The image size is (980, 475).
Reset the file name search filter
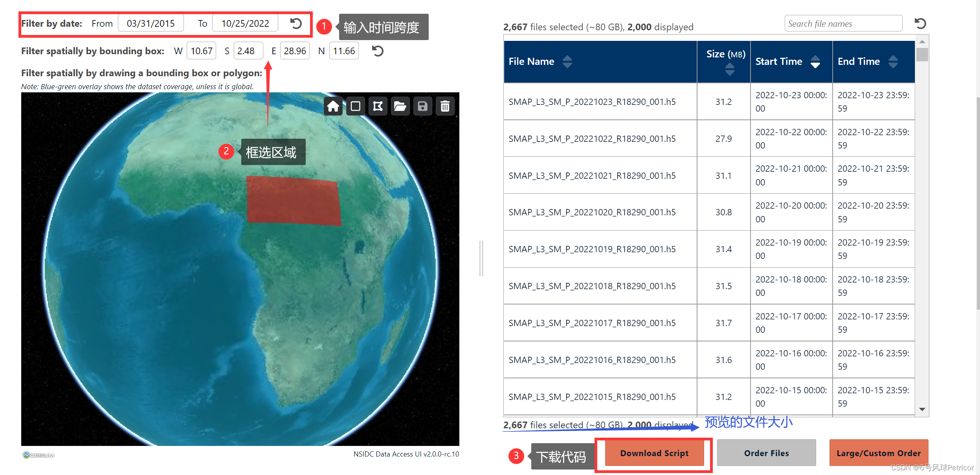point(920,24)
